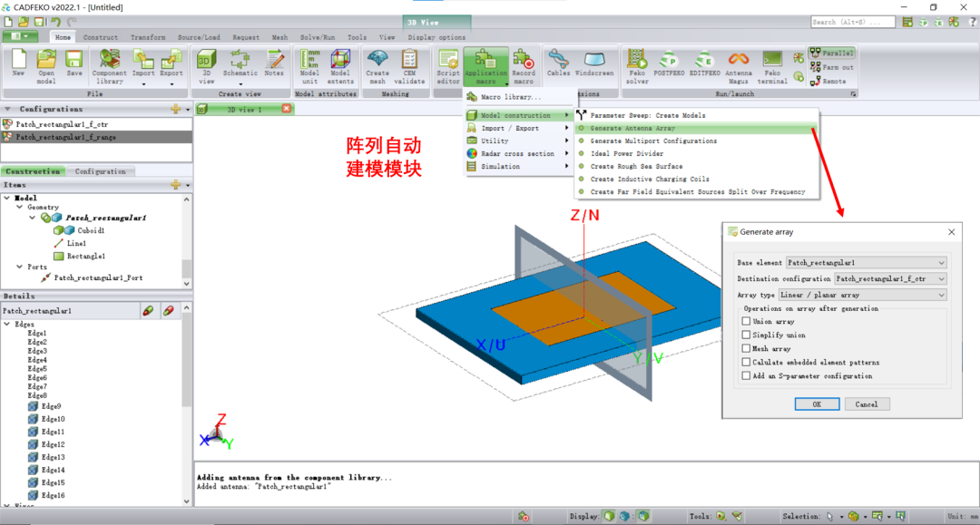Set the Model unit

click(x=309, y=66)
